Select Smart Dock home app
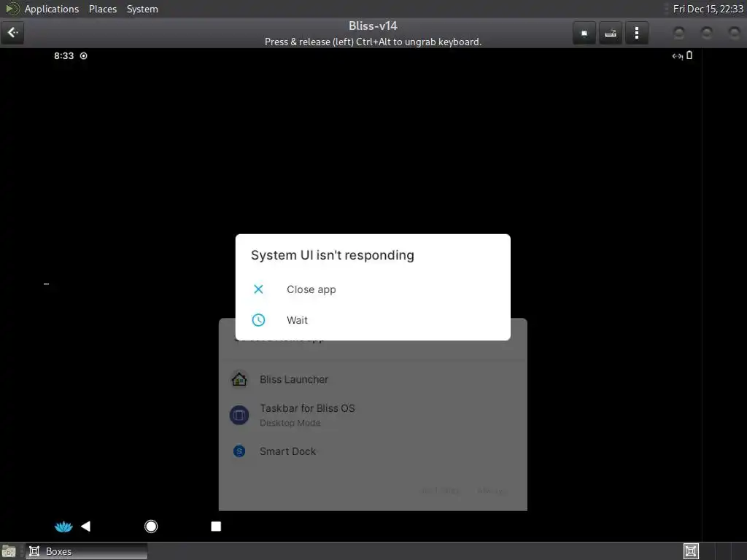Image resolution: width=747 pixels, height=560 pixels. pyautogui.click(x=373, y=451)
